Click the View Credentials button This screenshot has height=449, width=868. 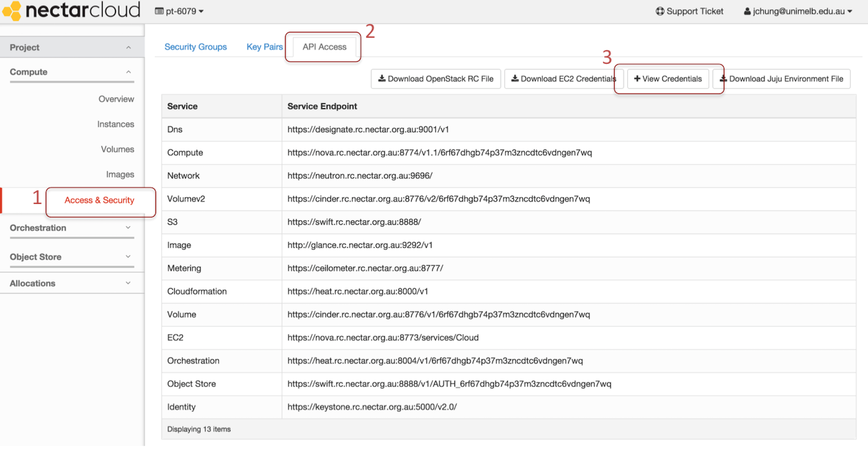[668, 79]
